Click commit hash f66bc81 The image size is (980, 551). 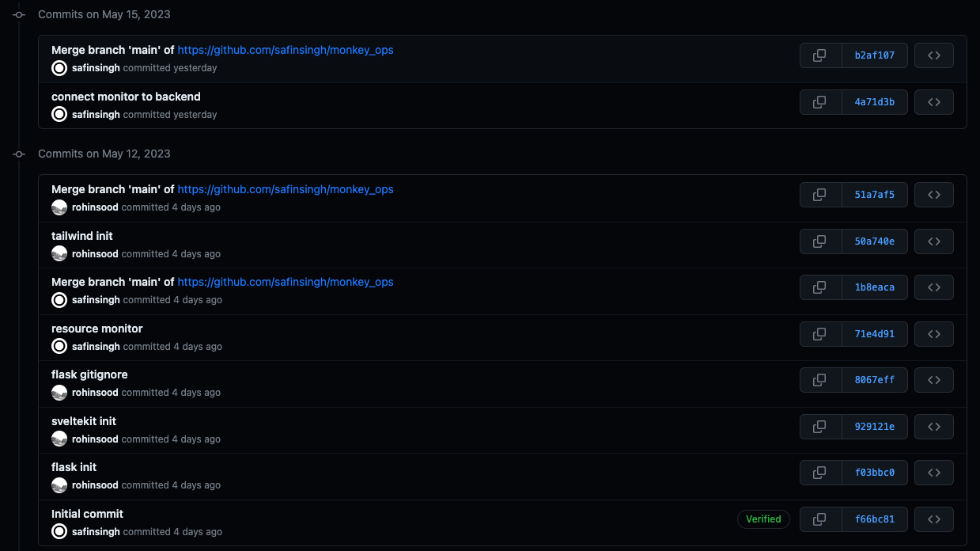(x=875, y=519)
